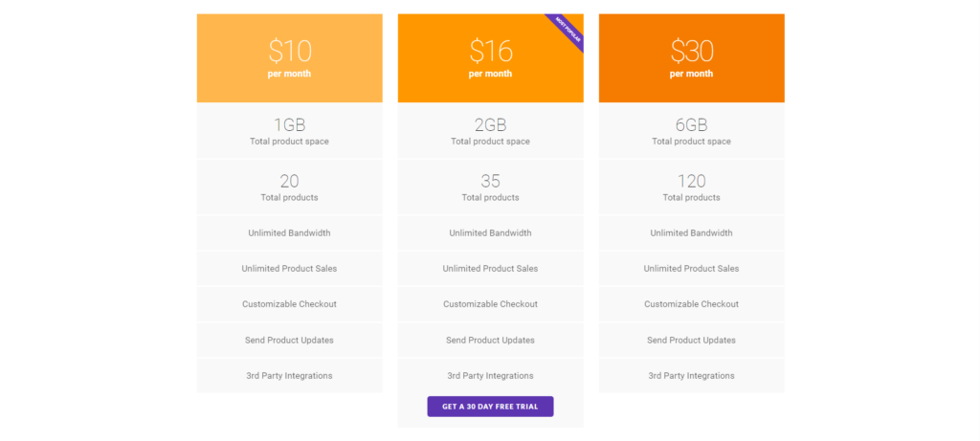Click the 35 Total products cell
The height and width of the screenshot is (441, 980).
[x=491, y=187]
